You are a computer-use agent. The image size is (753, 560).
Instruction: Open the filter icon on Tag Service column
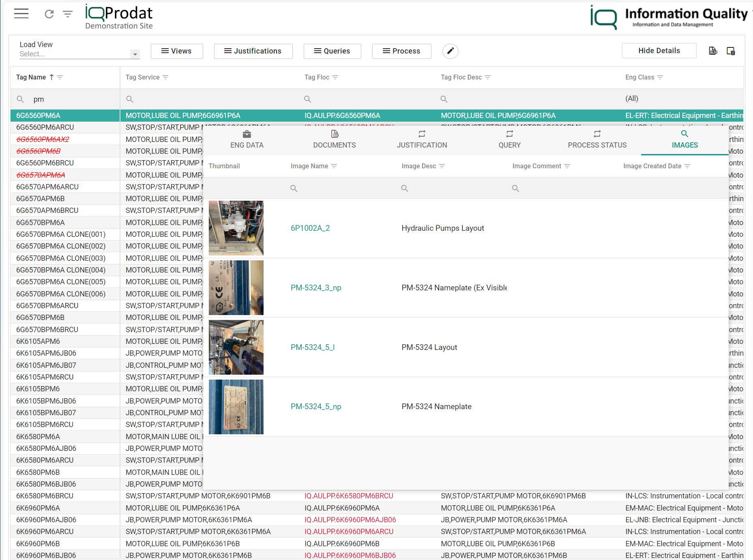pyautogui.click(x=165, y=77)
